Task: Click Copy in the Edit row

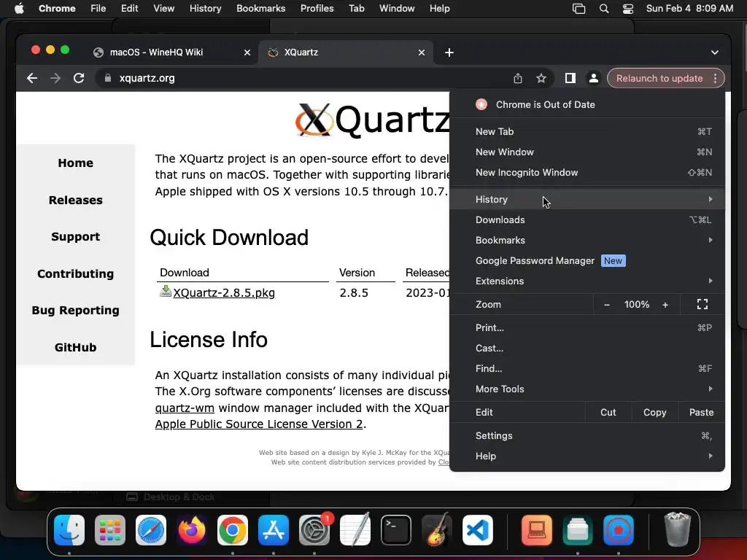Action: click(x=654, y=413)
